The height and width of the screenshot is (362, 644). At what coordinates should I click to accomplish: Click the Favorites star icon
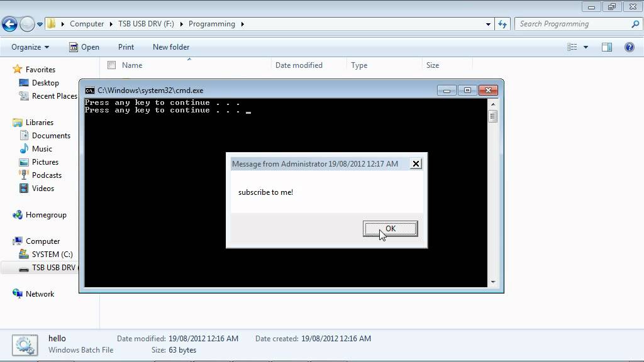[17, 69]
